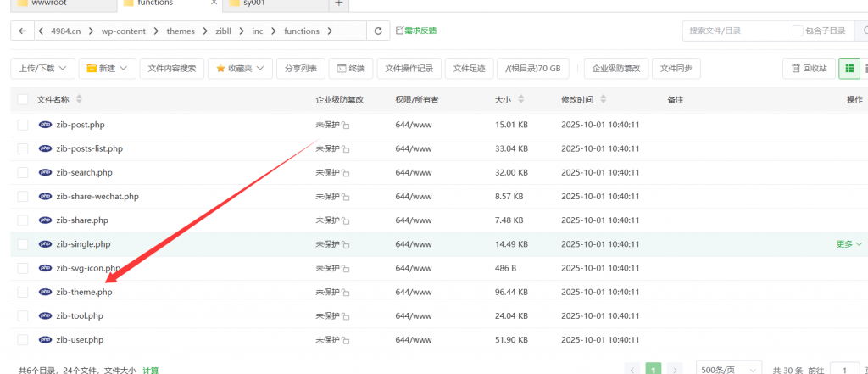Click the 文件内容搜索 button
868x374 pixels.
click(171, 68)
